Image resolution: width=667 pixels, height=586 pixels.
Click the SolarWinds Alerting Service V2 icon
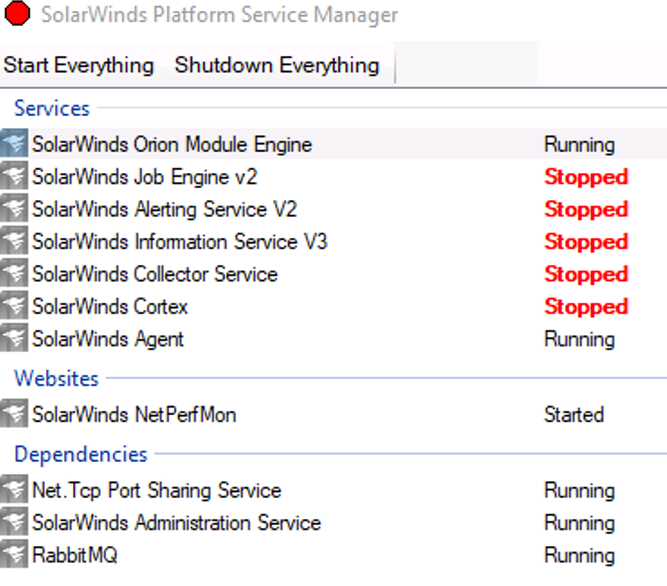pos(14,209)
